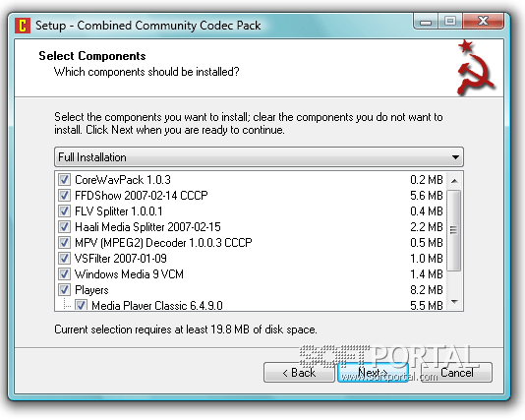Viewport: 525px width, 420px height.
Task: Click the components list scrollbar thumb
Action: tap(454, 230)
